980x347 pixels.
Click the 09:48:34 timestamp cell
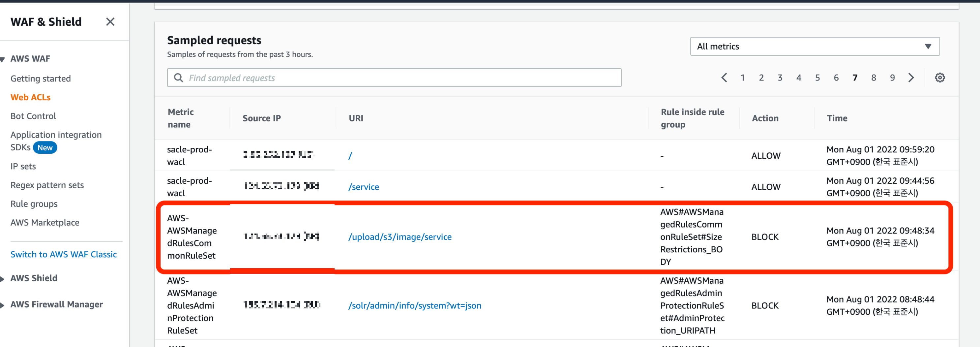pyautogui.click(x=880, y=237)
